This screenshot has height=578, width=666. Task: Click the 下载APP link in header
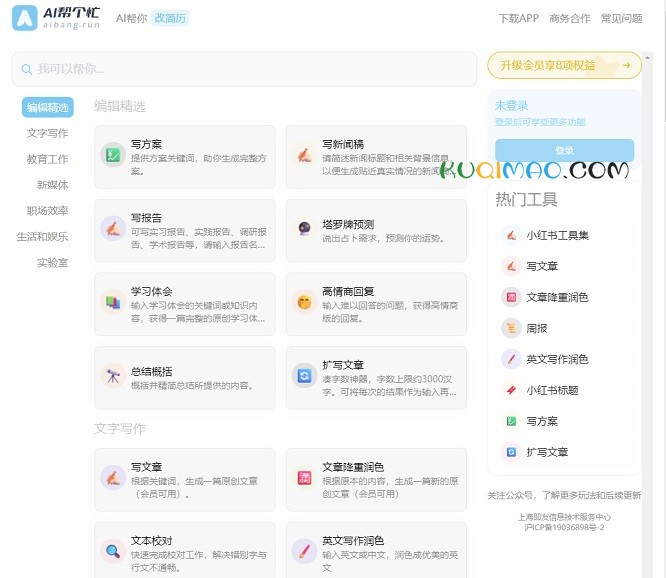coord(518,18)
